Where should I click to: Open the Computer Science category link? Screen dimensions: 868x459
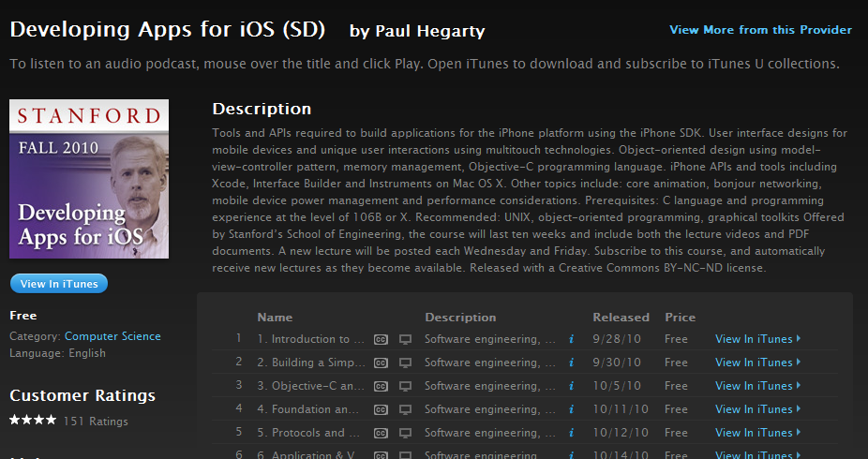pos(112,336)
